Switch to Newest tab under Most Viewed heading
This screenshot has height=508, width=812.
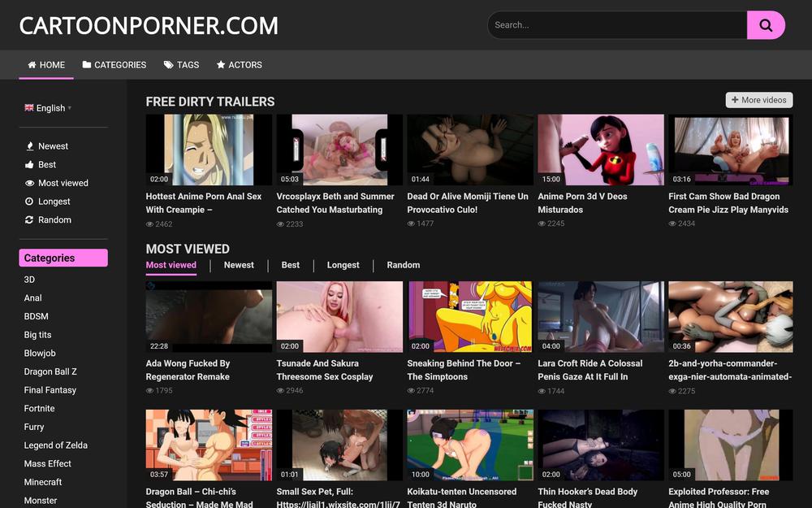pos(239,265)
